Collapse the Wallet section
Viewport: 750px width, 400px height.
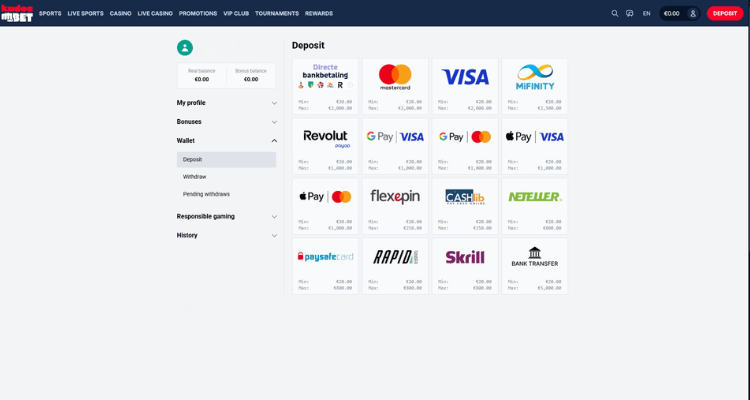227,141
